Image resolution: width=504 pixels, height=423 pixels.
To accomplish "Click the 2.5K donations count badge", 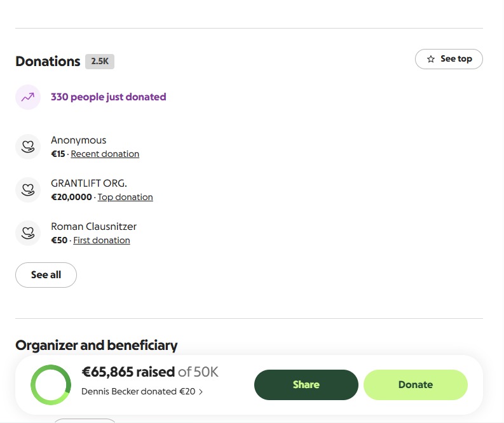I will click(x=100, y=62).
